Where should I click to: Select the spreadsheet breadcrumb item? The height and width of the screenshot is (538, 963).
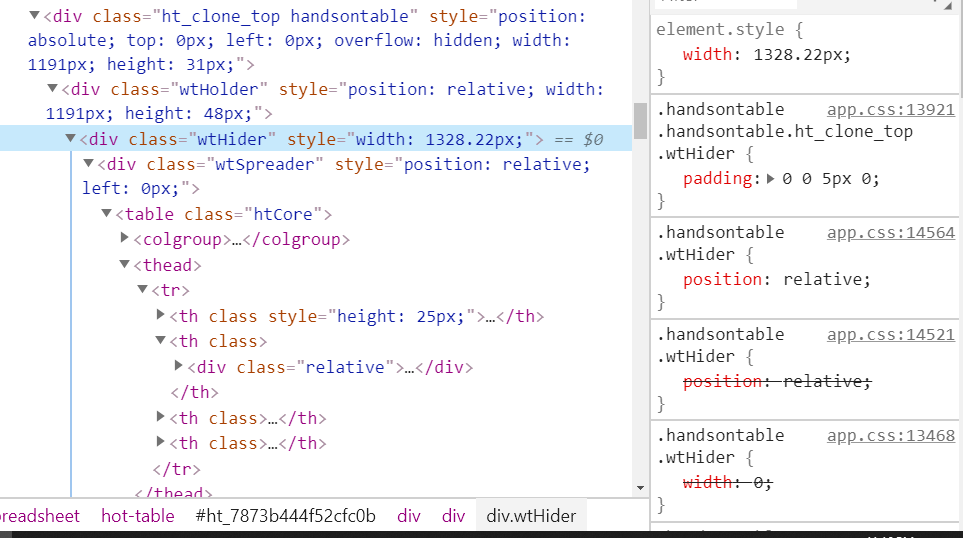coord(40,516)
